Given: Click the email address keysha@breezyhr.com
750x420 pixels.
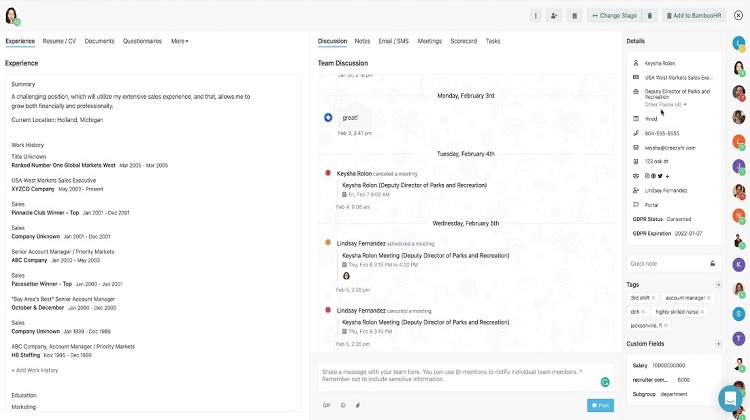Looking at the screenshot, I should click(670, 148).
